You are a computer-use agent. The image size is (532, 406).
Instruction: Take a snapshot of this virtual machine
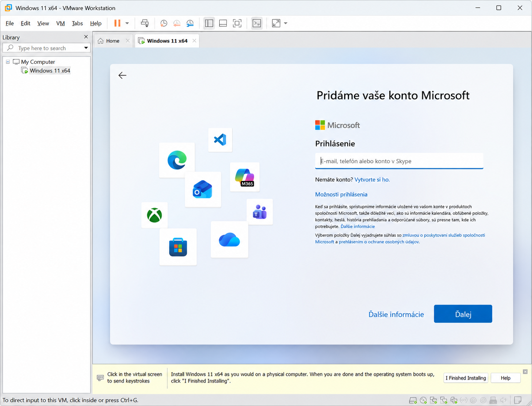pyautogui.click(x=163, y=23)
